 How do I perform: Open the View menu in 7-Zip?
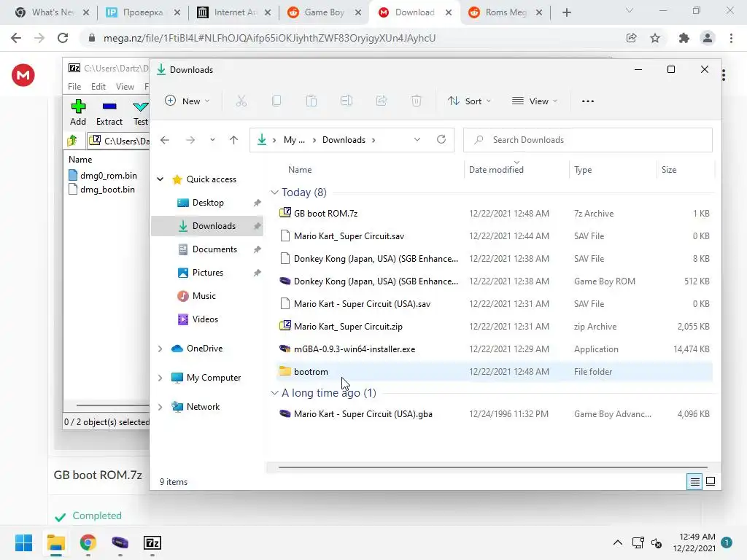pos(125,87)
